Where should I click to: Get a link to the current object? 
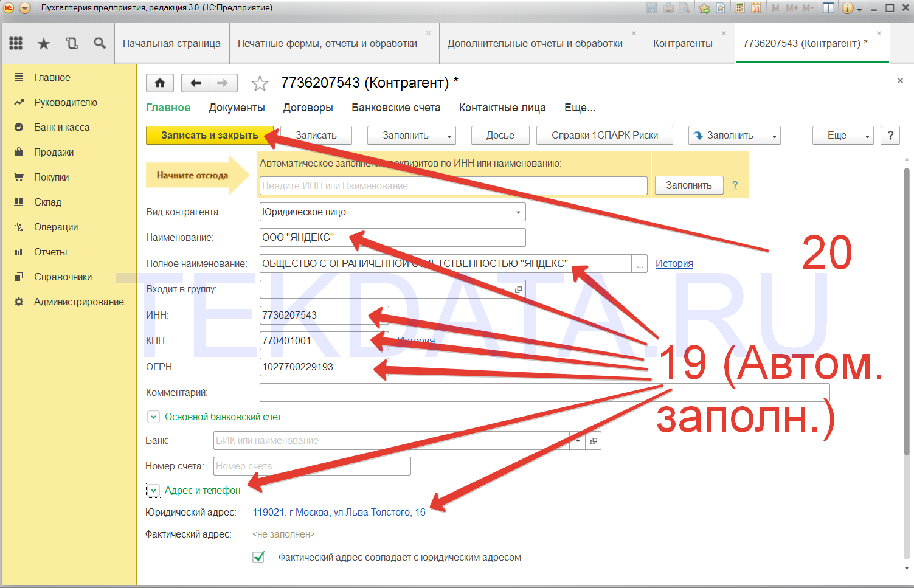[721, 8]
